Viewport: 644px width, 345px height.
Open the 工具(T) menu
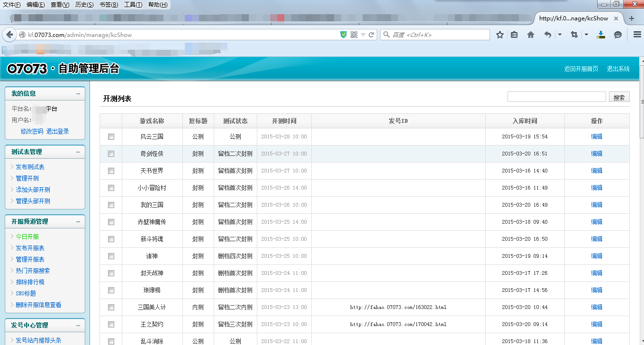pyautogui.click(x=133, y=5)
